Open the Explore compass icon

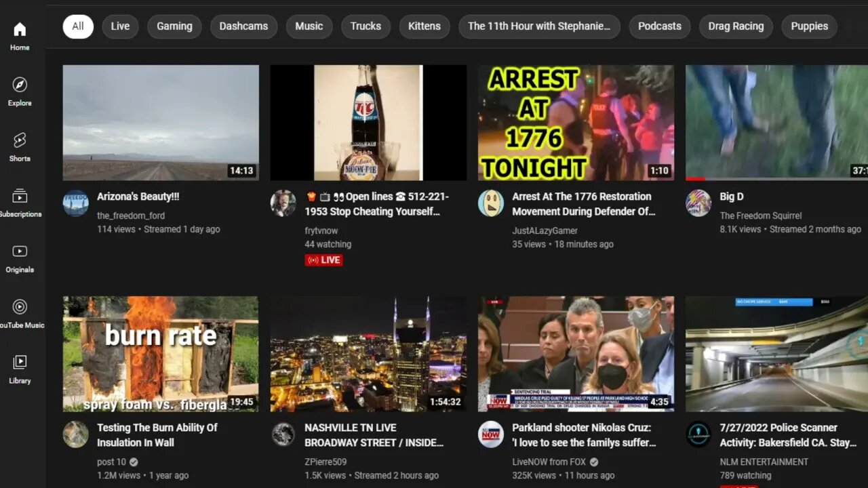click(x=20, y=85)
